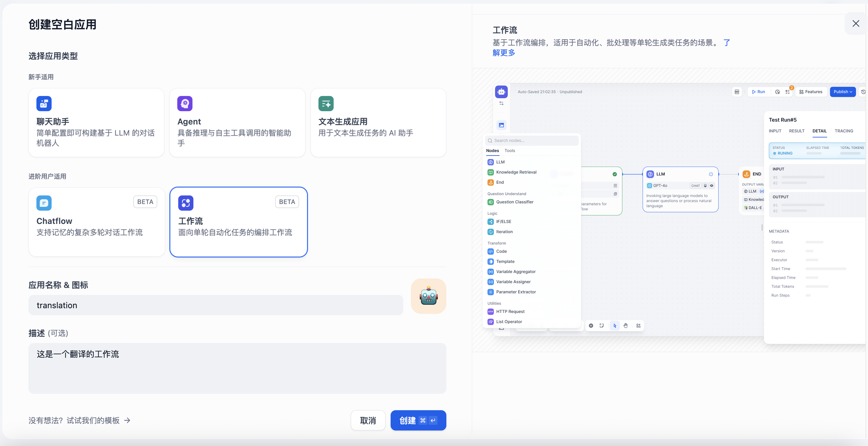Open the app icon picker next to translation

coord(428,296)
